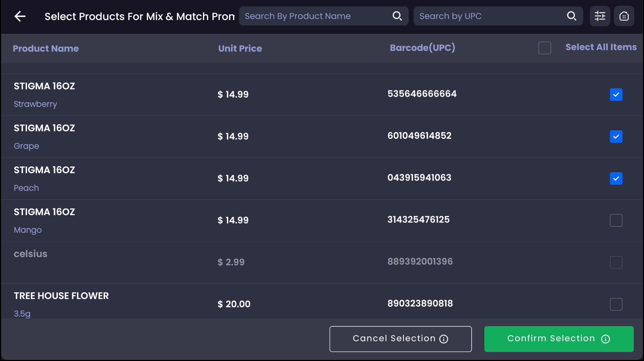Screen dimensions: 644x361
Task: Uncheck the STIGMA 16OZ Peach checkbox
Action: (x=616, y=178)
